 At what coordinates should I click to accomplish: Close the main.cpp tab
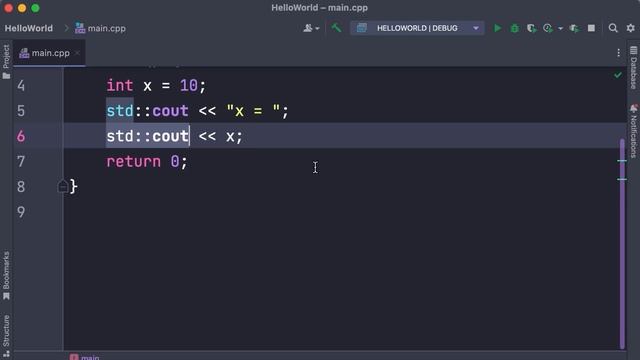[x=77, y=53]
